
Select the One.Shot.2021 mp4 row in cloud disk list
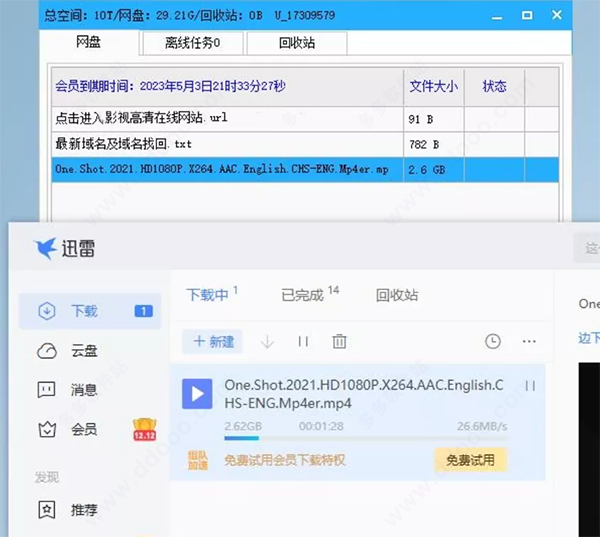[x=305, y=170]
